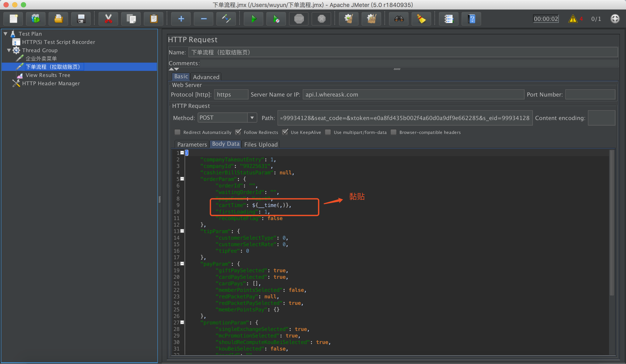This screenshot has height=364, width=626.
Task: Uncheck the Use KeepAlive checkbox
Action: pyautogui.click(x=285, y=132)
